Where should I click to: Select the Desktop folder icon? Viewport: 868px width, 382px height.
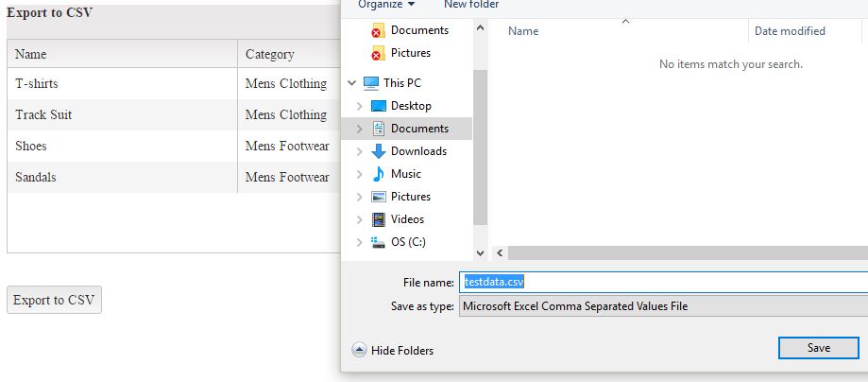click(379, 106)
